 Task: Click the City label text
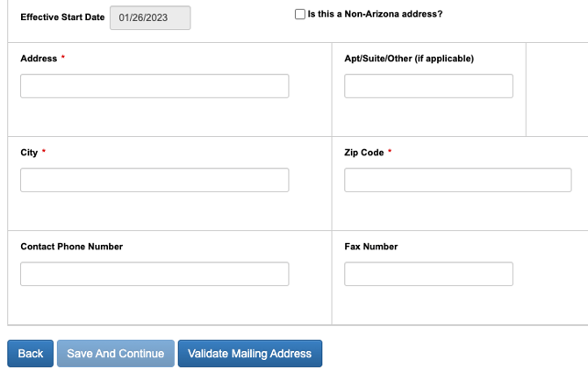point(29,153)
